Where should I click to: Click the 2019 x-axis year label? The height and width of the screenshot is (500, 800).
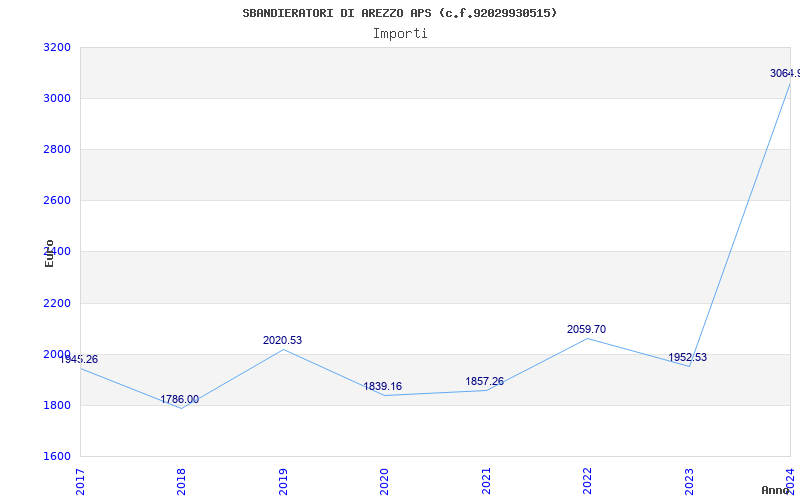point(283,481)
